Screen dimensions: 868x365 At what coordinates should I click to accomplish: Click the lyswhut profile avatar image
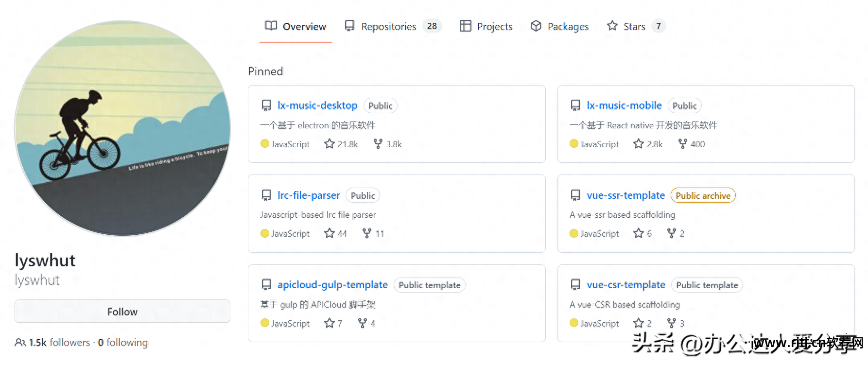[x=122, y=128]
